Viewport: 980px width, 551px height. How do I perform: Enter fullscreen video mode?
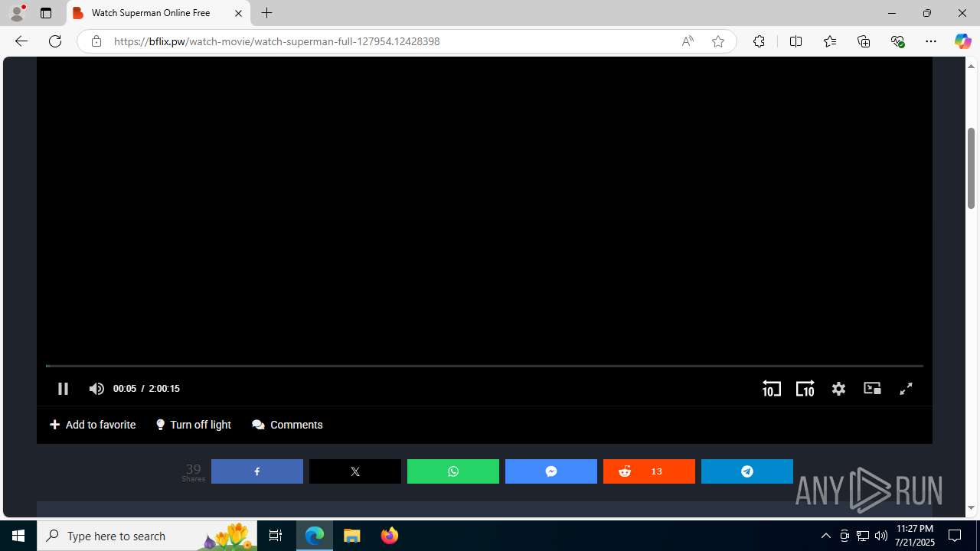[x=906, y=389]
